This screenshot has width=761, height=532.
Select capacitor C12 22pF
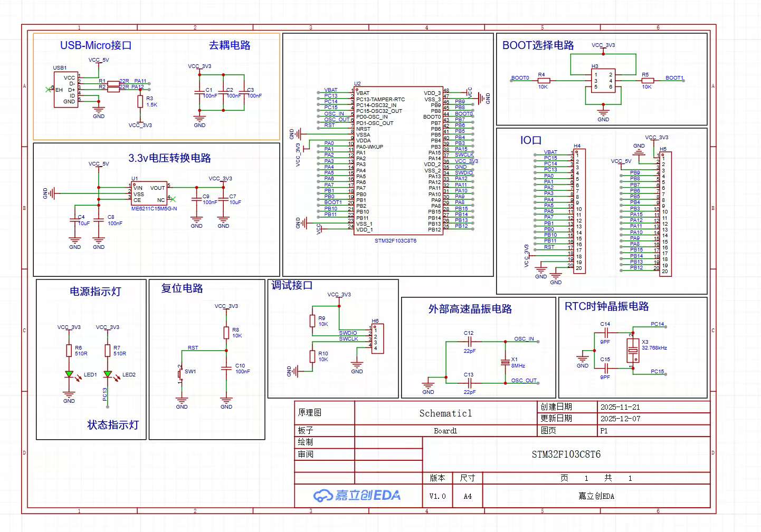(469, 342)
